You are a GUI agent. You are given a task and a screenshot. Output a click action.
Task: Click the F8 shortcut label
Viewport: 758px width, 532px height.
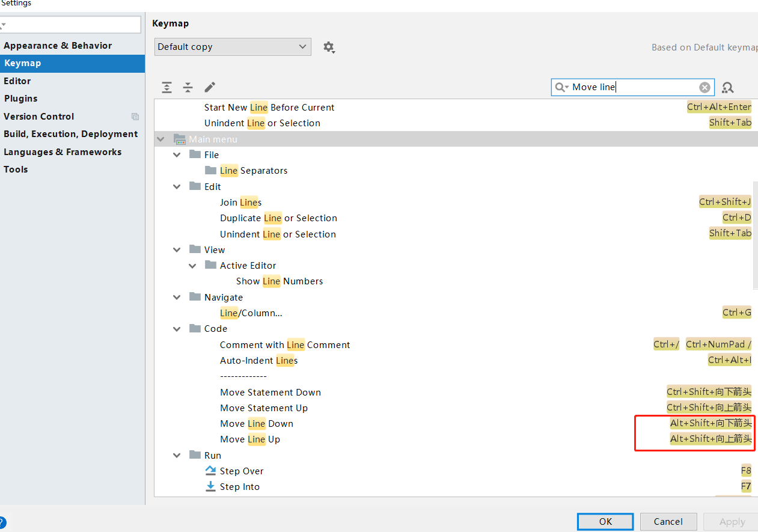click(746, 471)
